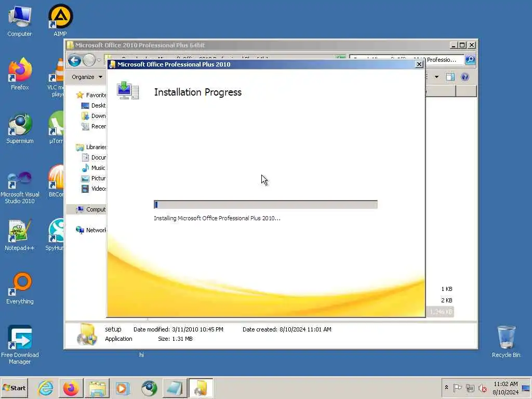Click the 1 KB file size entry
The width and height of the screenshot is (532, 399).
446,289
